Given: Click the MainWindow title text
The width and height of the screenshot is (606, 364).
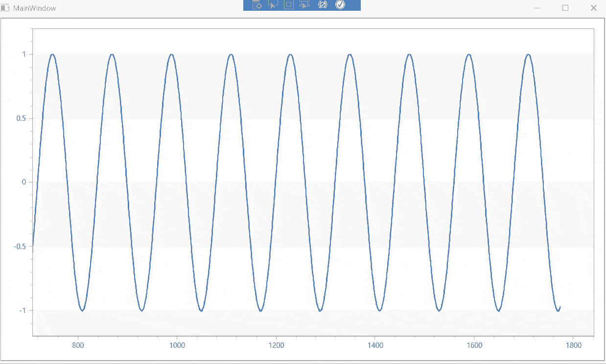Looking at the screenshot, I should (34, 8).
